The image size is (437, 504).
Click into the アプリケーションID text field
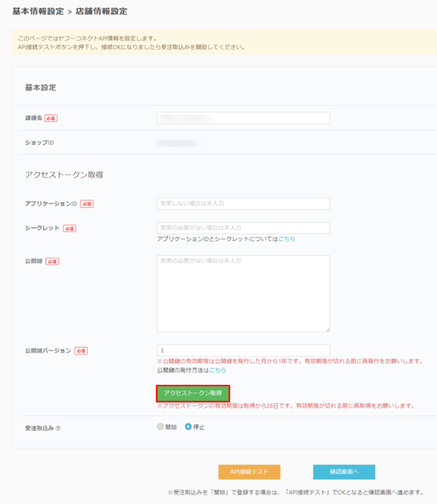243,203
